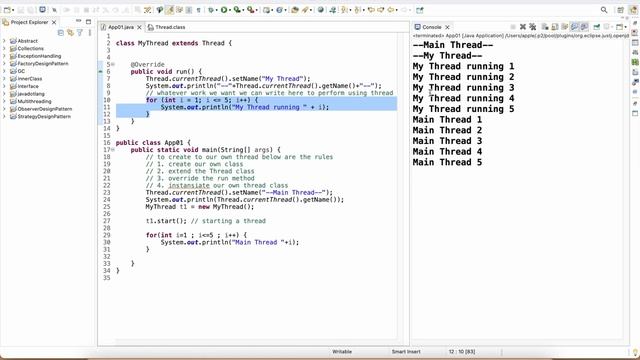The height and width of the screenshot is (360, 640).
Task: Click the Next Annotation icon
Action: point(344,10)
